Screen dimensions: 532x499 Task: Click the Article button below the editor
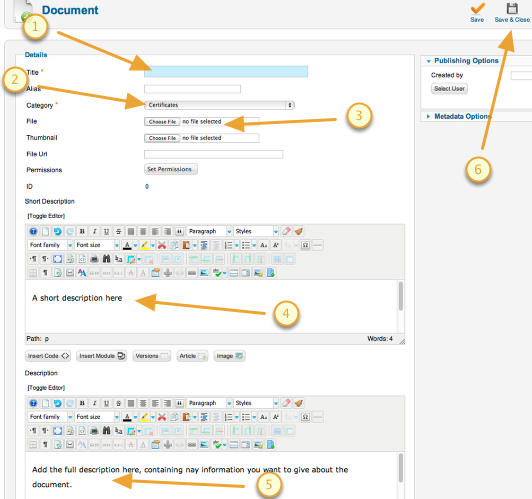192,356
